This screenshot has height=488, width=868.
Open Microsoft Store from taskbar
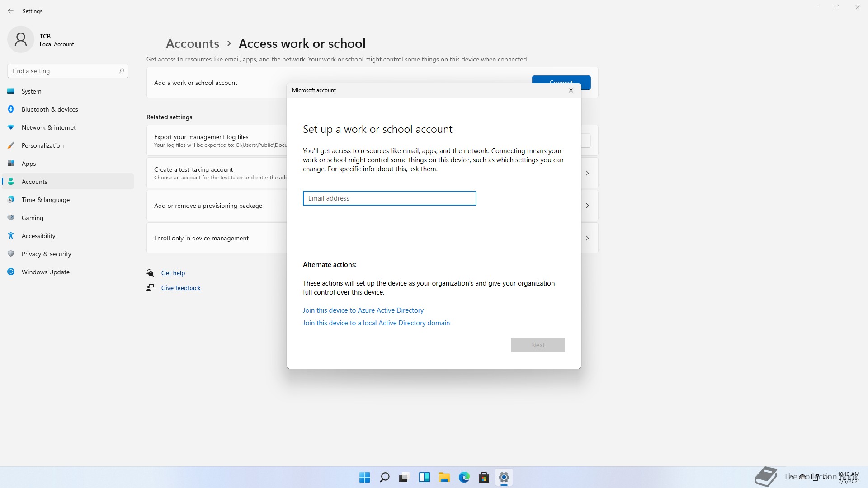pyautogui.click(x=484, y=477)
